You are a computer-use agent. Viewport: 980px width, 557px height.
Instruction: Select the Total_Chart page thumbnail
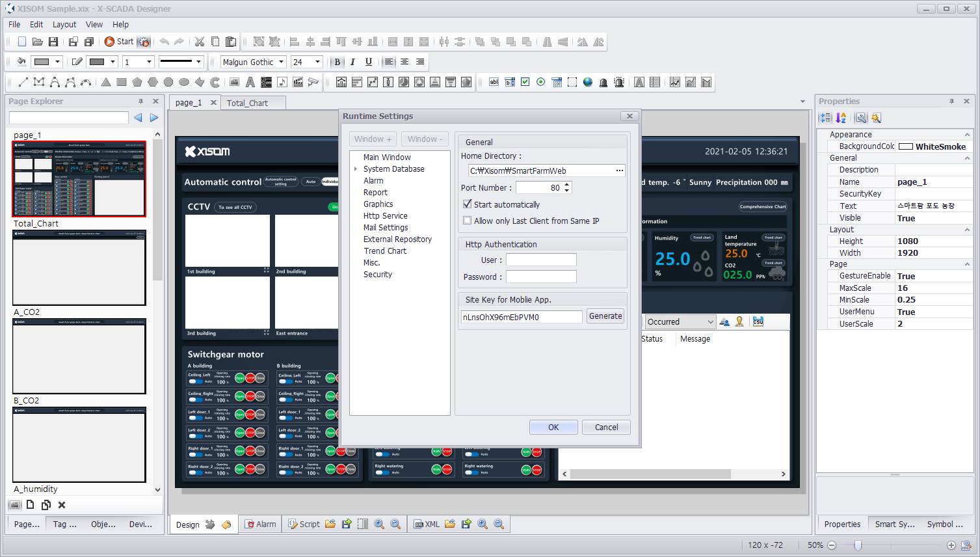[x=79, y=267]
